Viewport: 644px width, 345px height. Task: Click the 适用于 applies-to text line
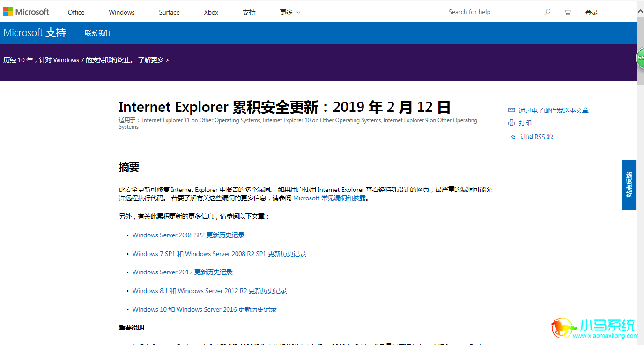click(x=298, y=124)
